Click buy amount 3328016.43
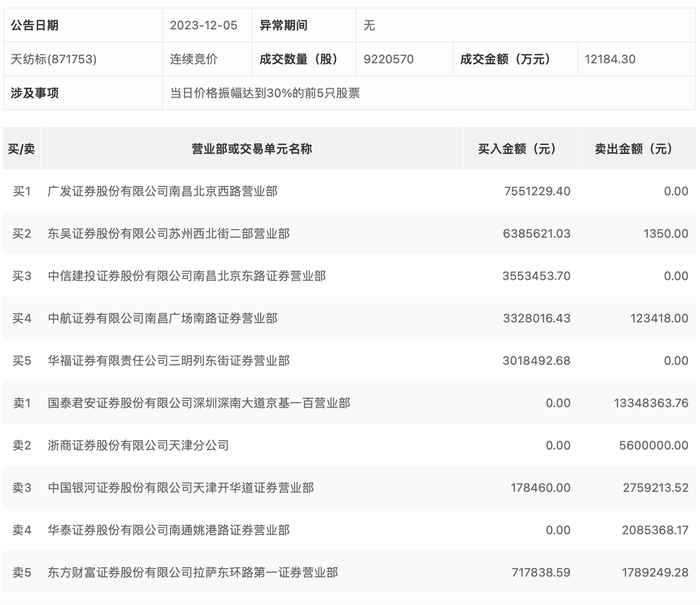 [x=537, y=318]
